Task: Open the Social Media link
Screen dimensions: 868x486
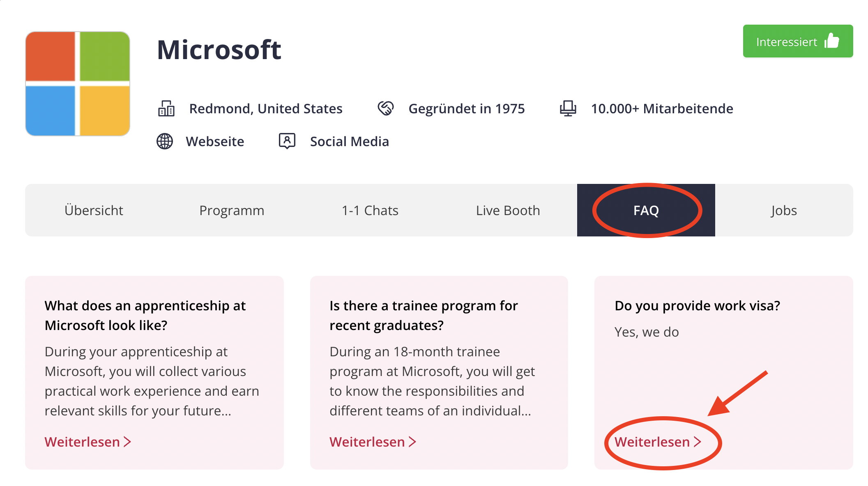Action: [349, 141]
